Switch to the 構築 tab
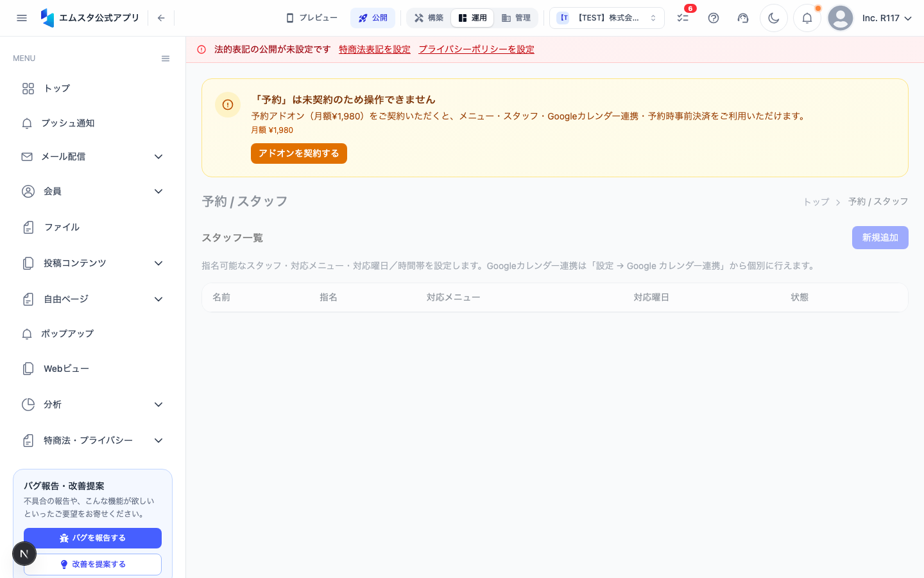924x578 pixels. [429, 18]
